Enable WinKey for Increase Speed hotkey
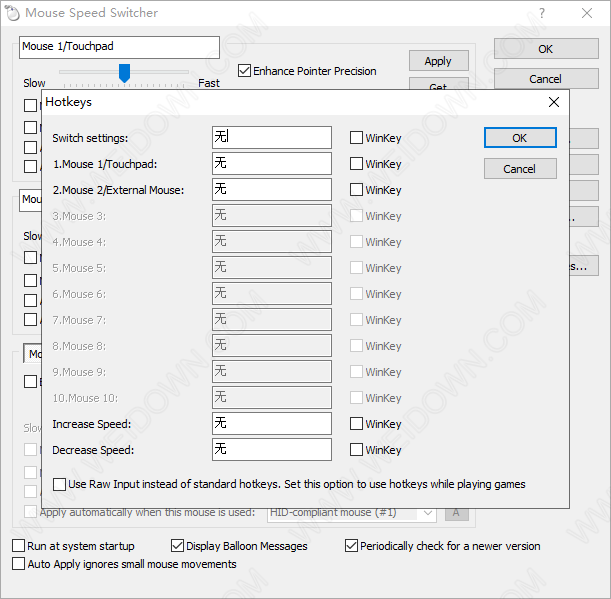Screen dimensions: 611x599 click(x=357, y=424)
